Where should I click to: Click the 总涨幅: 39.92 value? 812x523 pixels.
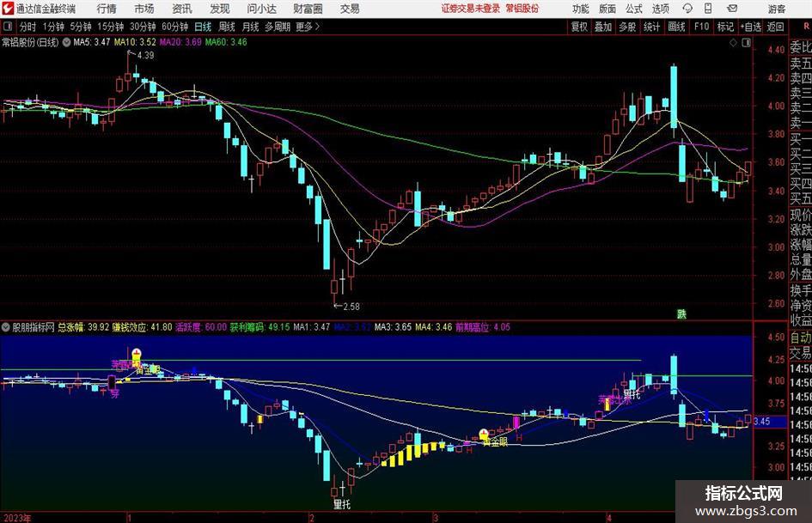click(84, 327)
